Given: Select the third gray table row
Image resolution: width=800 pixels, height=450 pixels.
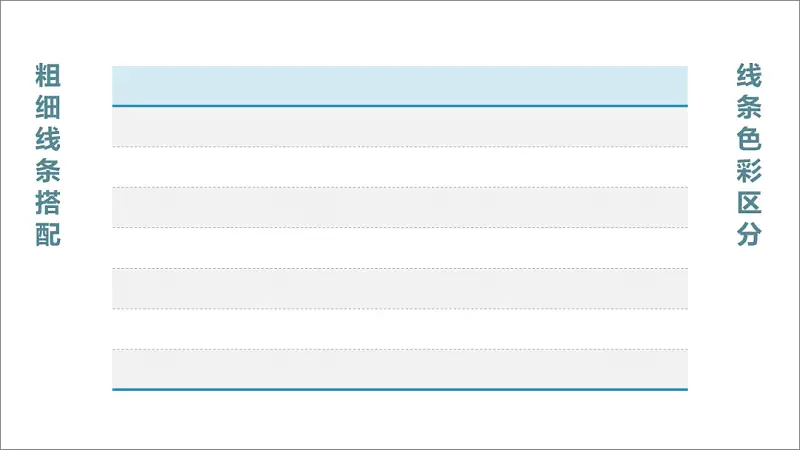Looking at the screenshot, I should pyautogui.click(x=400, y=288).
